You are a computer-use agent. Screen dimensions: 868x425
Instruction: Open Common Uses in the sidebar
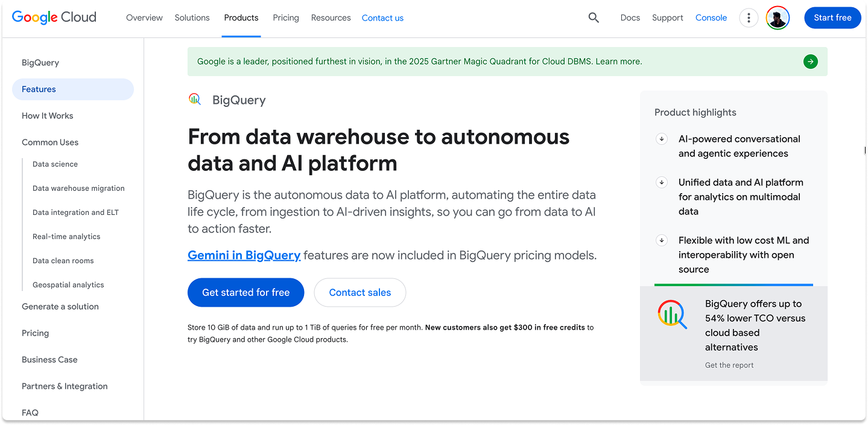pos(50,142)
